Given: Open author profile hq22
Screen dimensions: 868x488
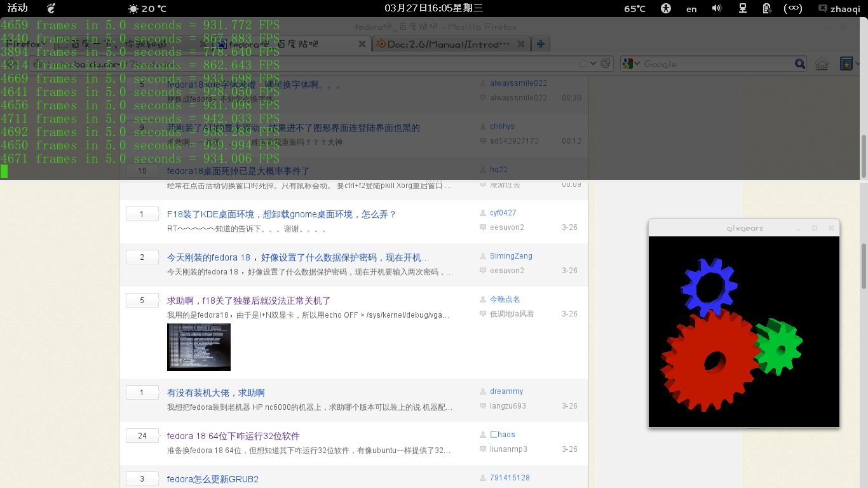Looking at the screenshot, I should pyautogui.click(x=499, y=170).
